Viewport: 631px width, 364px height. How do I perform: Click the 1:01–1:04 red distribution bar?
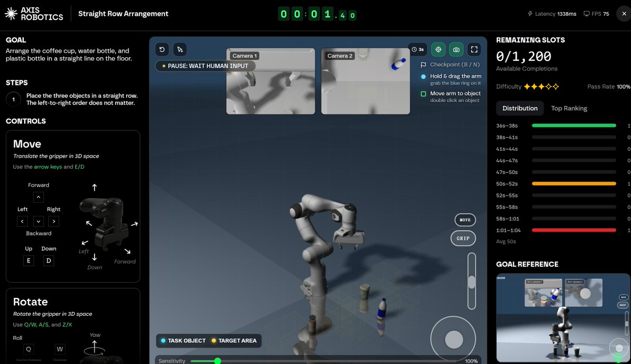tap(574, 230)
